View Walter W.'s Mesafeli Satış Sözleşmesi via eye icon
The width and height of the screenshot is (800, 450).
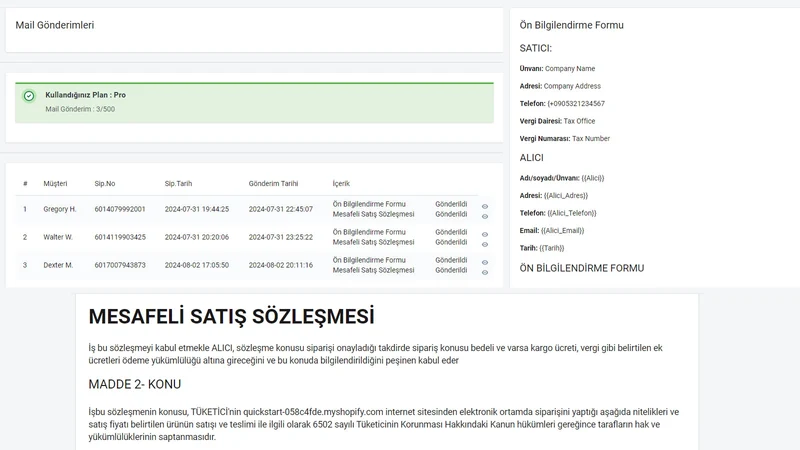pyautogui.click(x=485, y=245)
